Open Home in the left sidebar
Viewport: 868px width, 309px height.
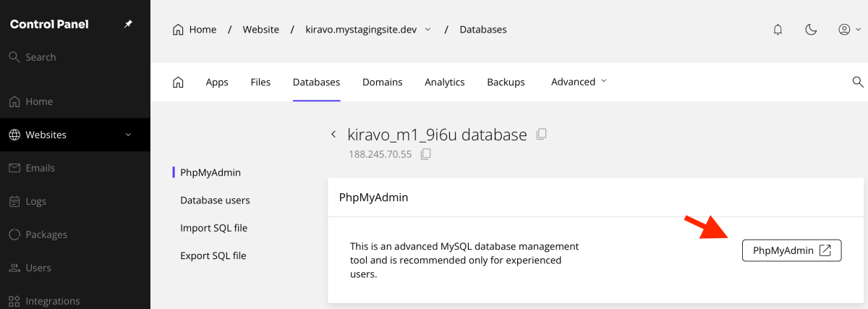[75, 101]
